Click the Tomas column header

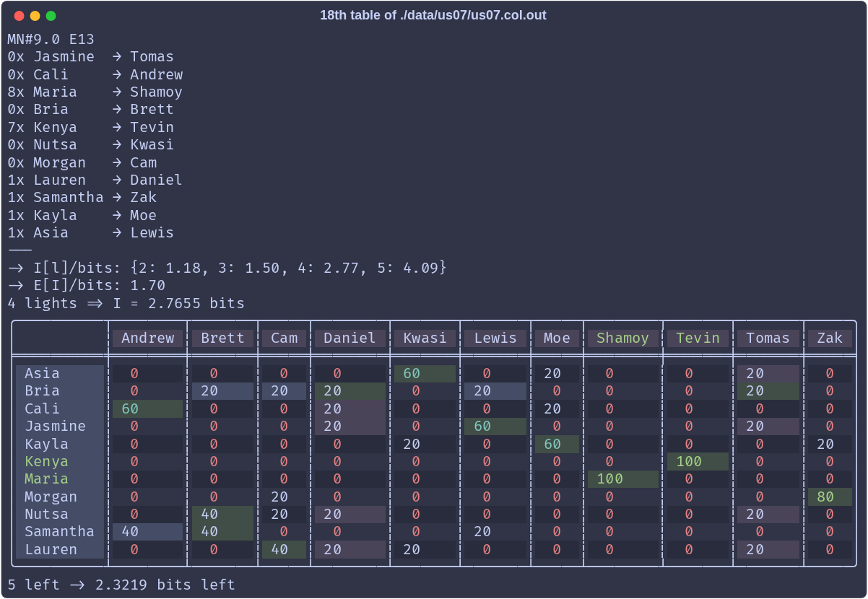tap(768, 338)
